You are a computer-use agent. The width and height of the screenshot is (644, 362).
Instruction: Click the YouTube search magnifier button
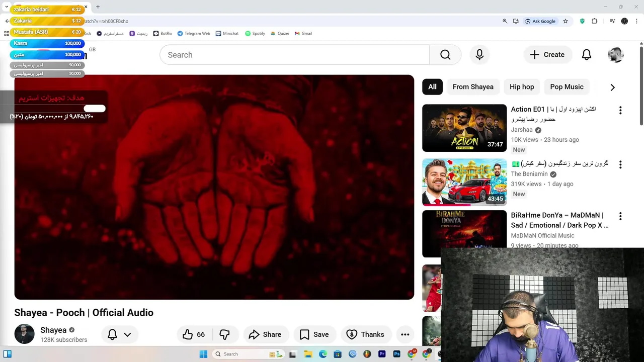pyautogui.click(x=445, y=55)
